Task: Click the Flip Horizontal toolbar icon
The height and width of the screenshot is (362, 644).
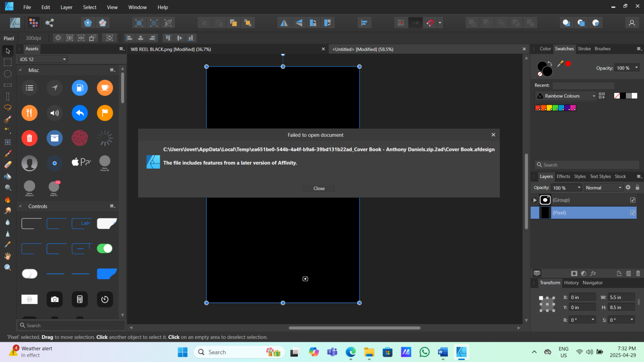Action: click(x=284, y=23)
